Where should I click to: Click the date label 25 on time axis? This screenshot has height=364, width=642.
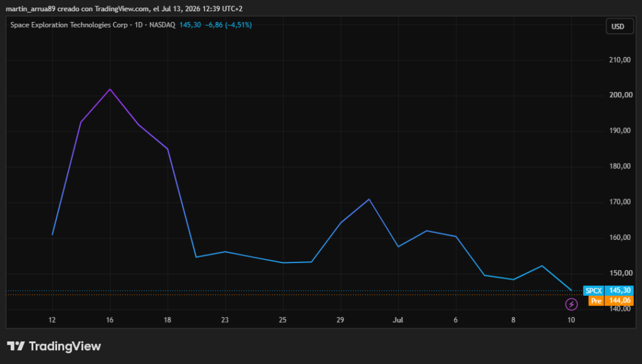click(x=283, y=320)
